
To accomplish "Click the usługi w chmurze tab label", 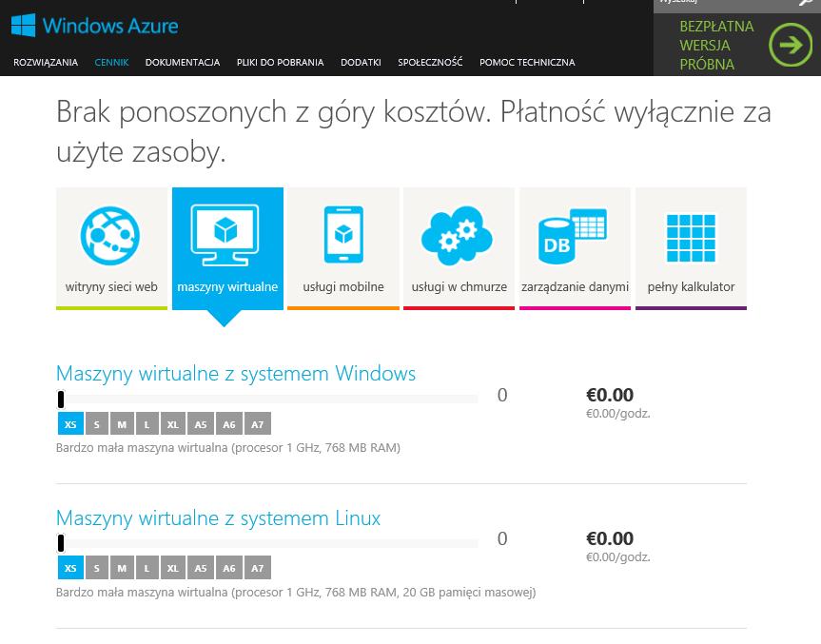I will coord(459,287).
